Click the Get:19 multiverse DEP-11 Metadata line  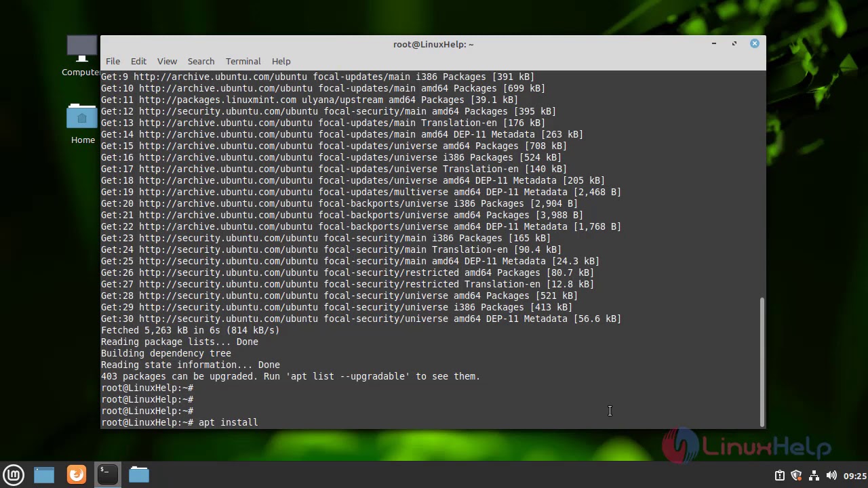point(361,192)
